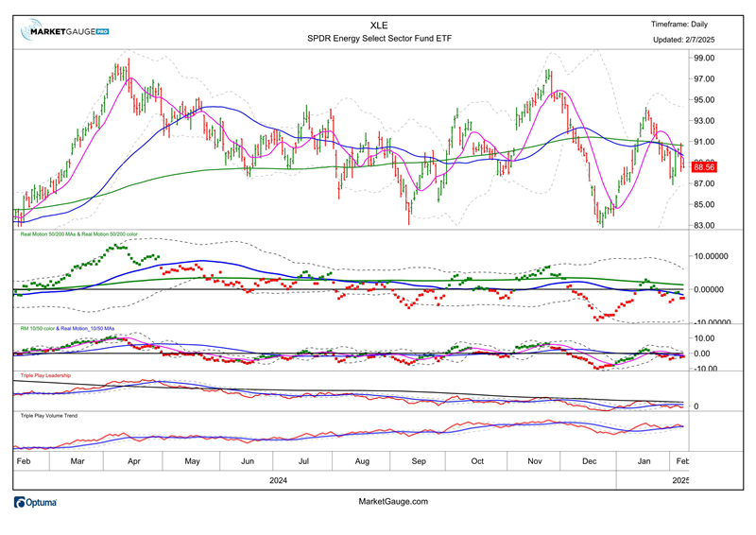
Task: Click the 95.00 price axis label
Action: (x=704, y=100)
